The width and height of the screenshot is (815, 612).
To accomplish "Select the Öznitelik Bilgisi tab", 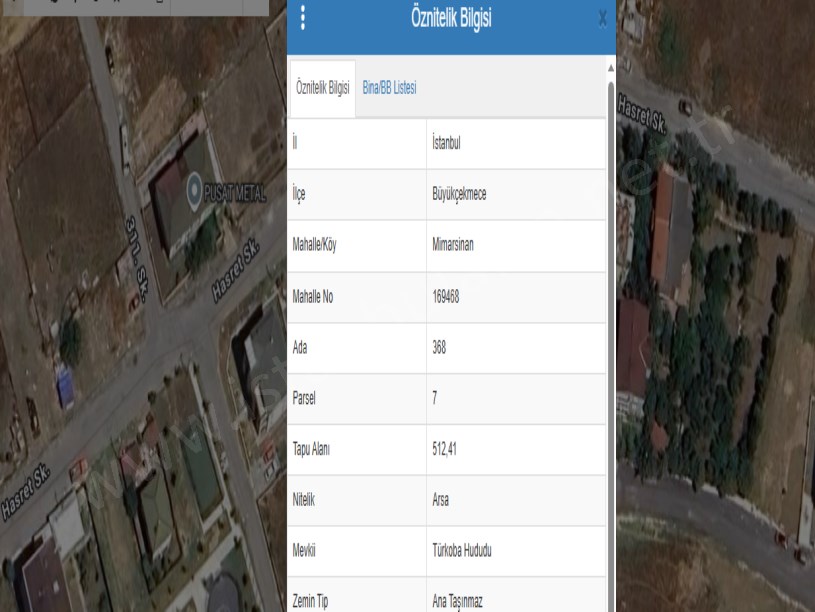I will click(x=322, y=88).
